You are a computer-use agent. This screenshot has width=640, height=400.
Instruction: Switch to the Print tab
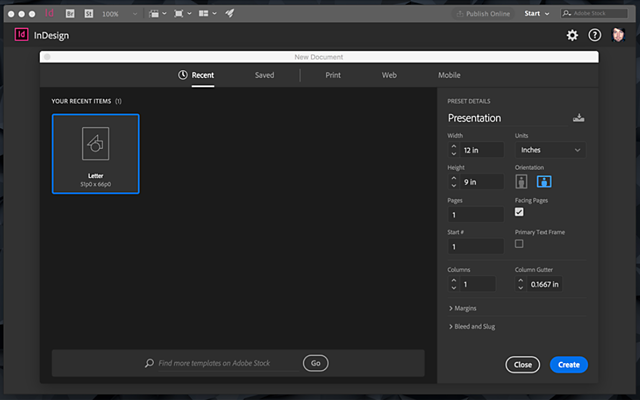point(333,75)
